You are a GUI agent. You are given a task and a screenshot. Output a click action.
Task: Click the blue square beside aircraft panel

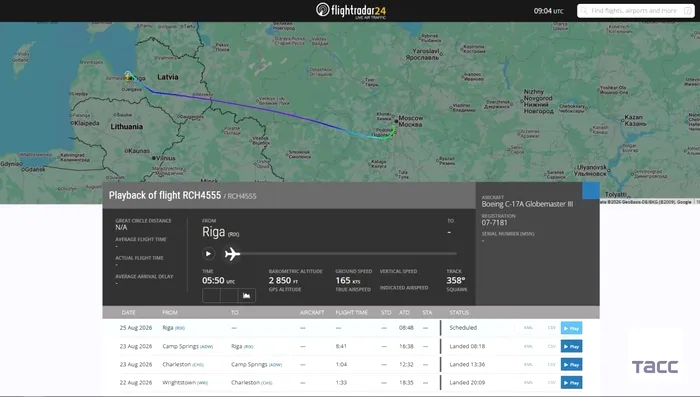pyautogui.click(x=591, y=191)
